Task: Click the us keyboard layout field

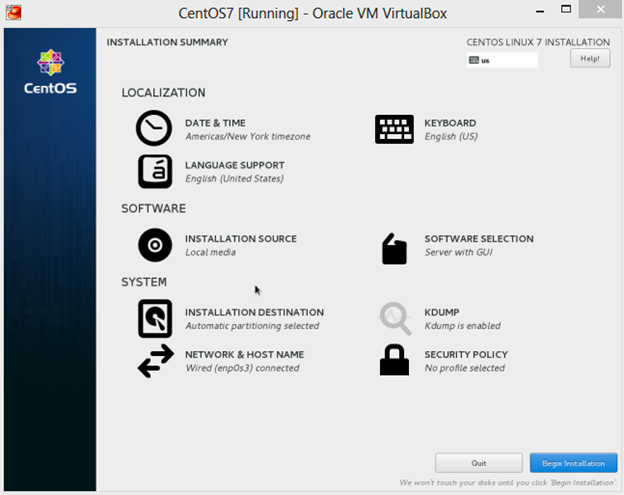Action: tap(502, 60)
